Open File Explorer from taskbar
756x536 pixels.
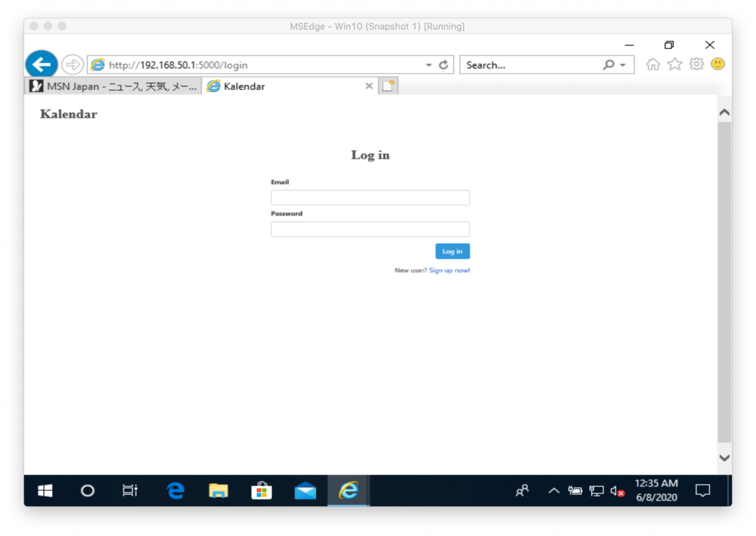[x=219, y=491]
